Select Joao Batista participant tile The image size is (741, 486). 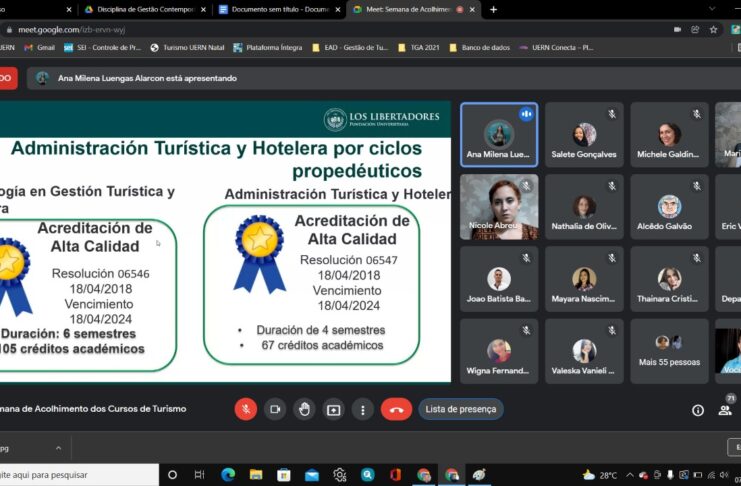point(499,279)
